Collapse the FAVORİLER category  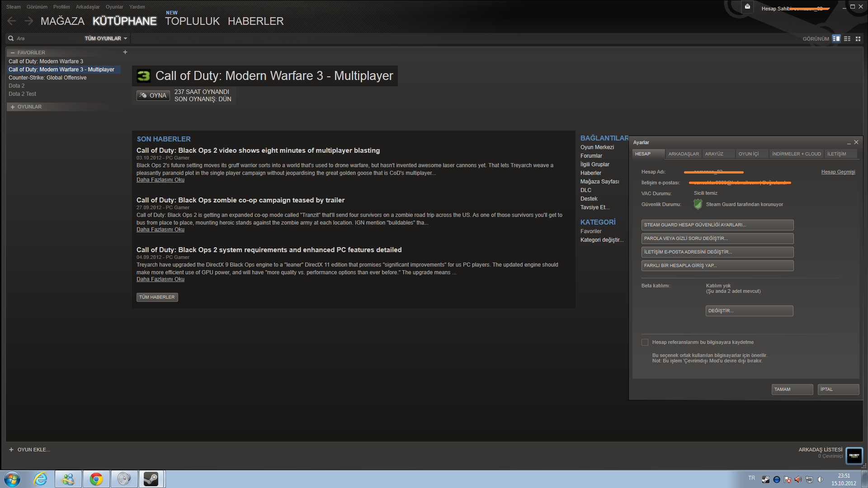(13, 52)
